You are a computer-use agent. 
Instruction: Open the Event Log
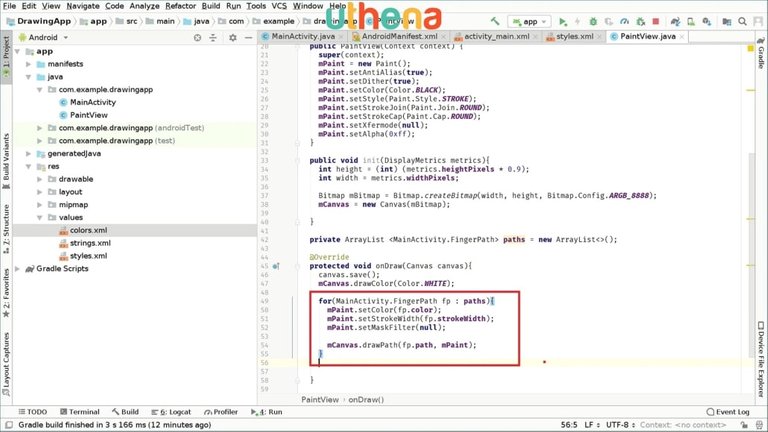pos(726,411)
